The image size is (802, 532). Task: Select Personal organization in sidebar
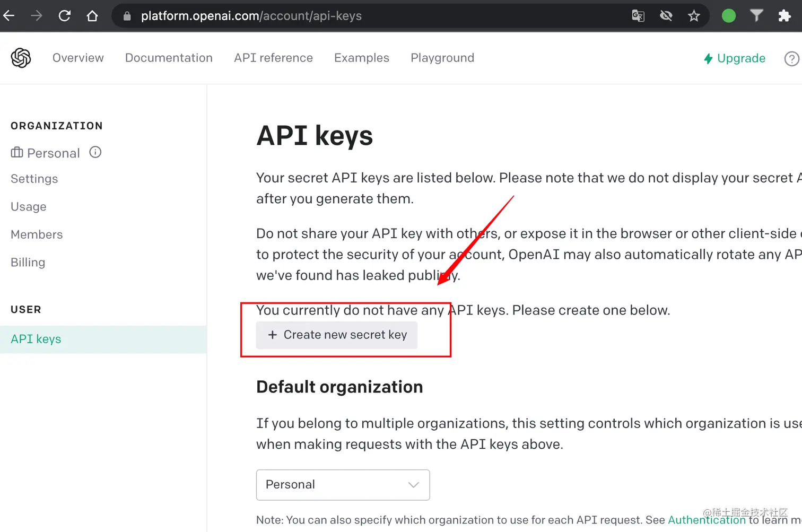tap(53, 153)
